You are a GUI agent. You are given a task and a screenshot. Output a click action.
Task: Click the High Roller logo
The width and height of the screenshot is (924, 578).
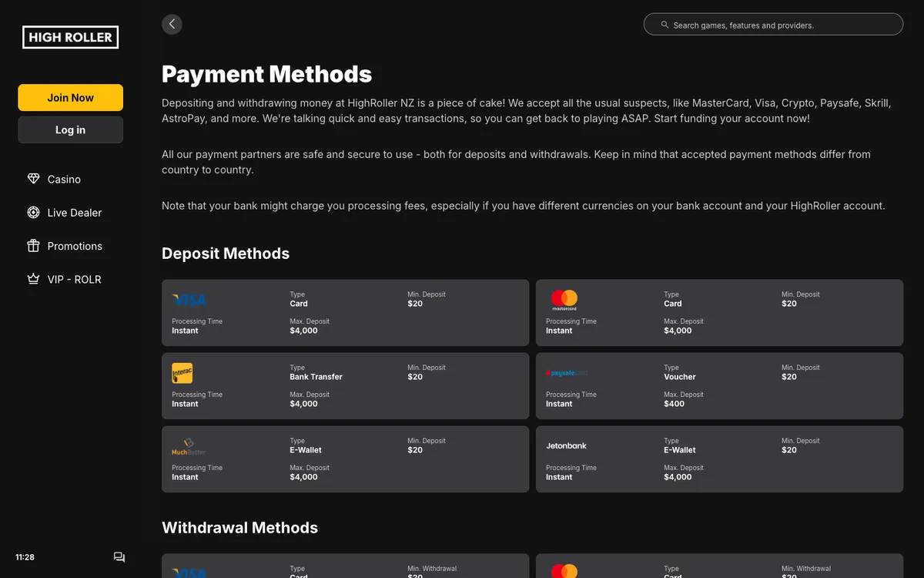(70, 37)
